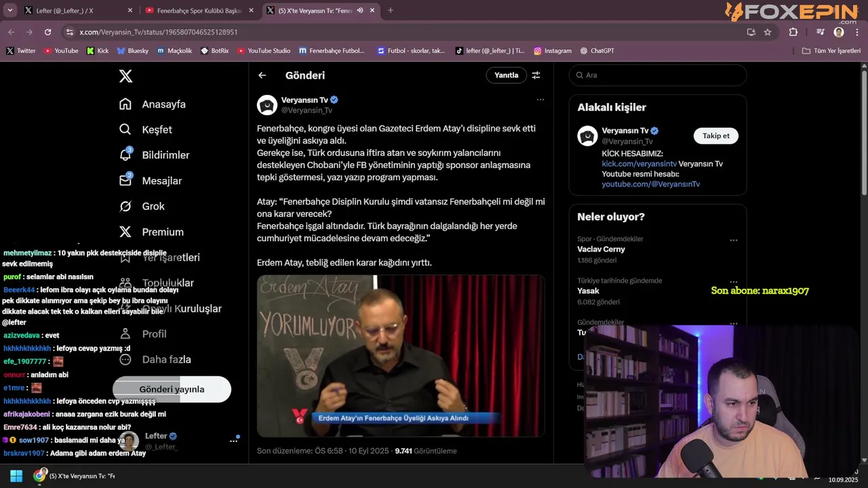Click the Keşfet magnifier icon
Viewport: 868px width, 488px height.
(125, 129)
